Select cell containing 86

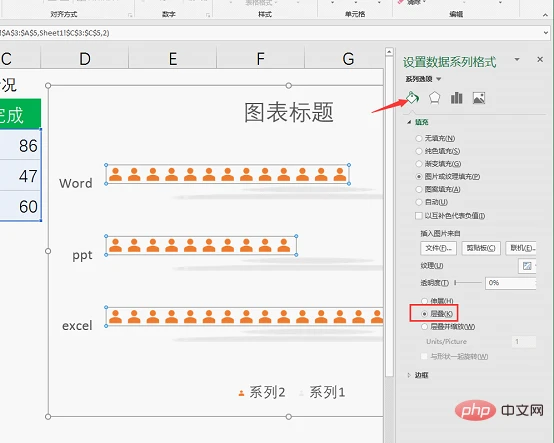(20, 145)
